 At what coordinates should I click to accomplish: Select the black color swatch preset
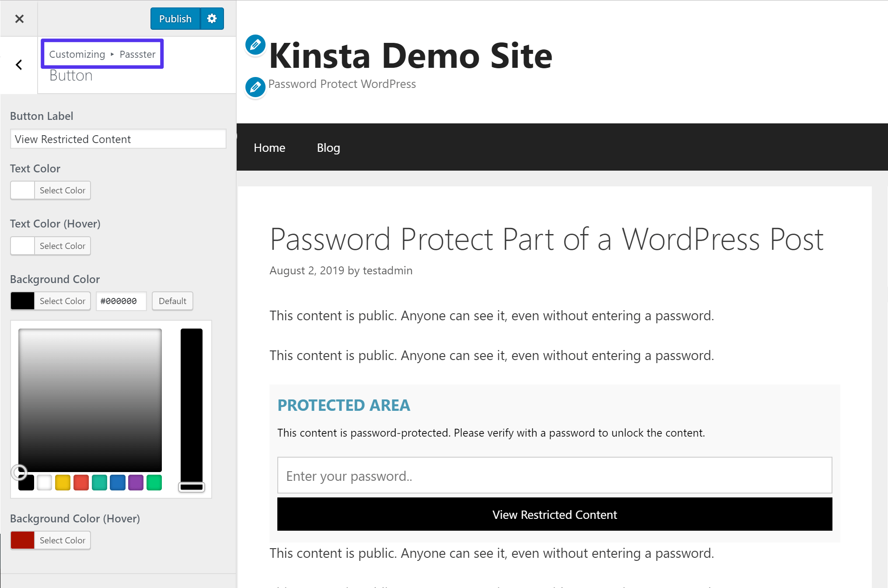(x=25, y=483)
